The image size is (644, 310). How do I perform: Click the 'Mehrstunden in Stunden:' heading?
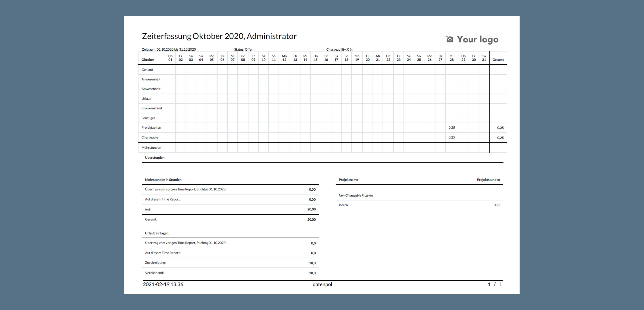coord(164,180)
